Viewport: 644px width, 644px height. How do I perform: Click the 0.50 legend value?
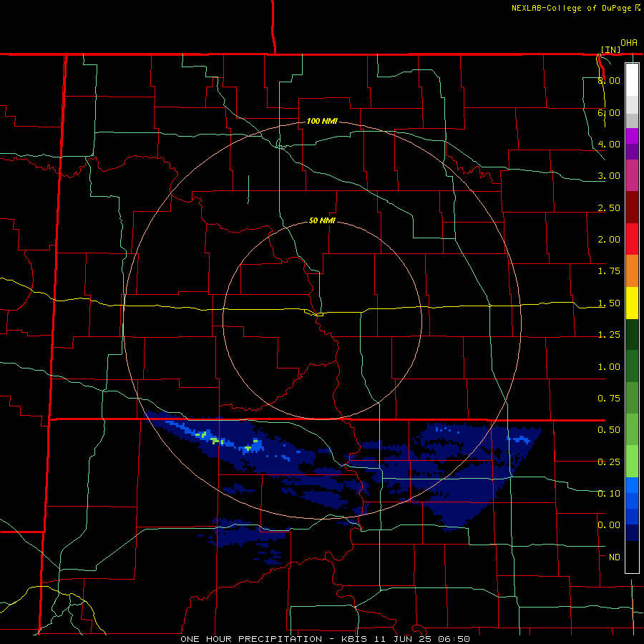(x=609, y=430)
